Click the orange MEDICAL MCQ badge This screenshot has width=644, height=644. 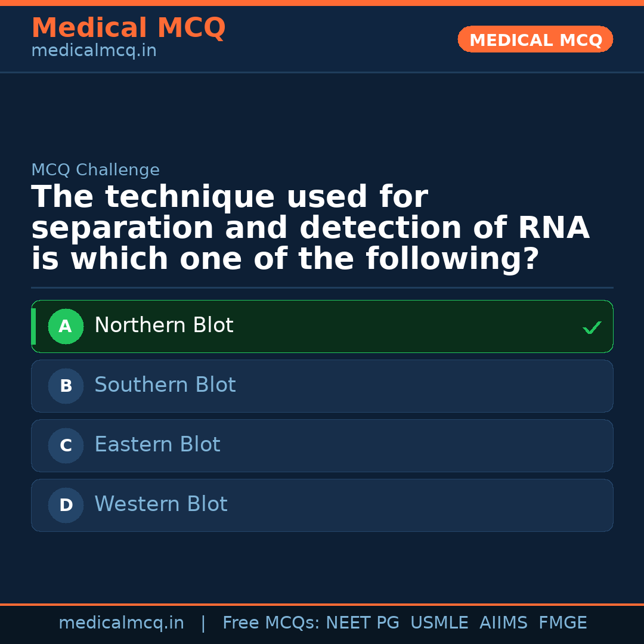tap(535, 40)
